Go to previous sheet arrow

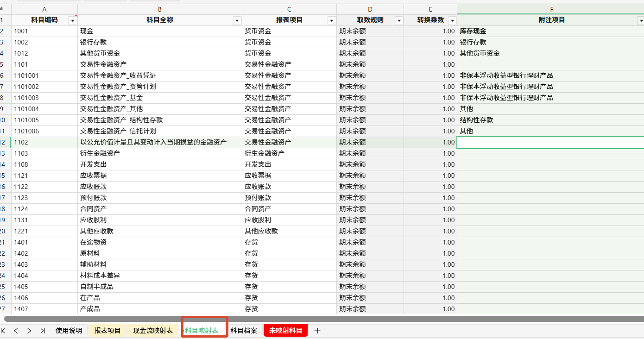tap(16, 331)
